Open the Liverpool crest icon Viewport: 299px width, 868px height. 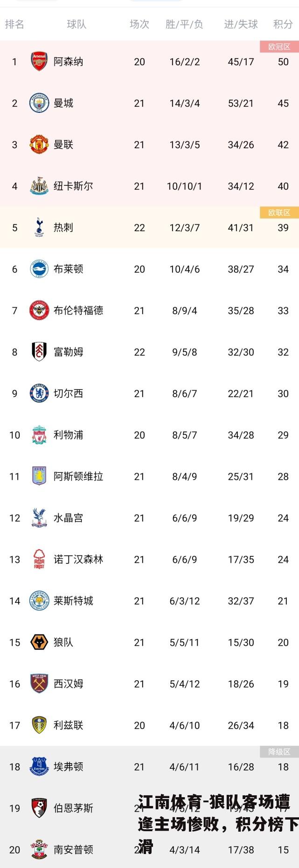pyautogui.click(x=39, y=435)
